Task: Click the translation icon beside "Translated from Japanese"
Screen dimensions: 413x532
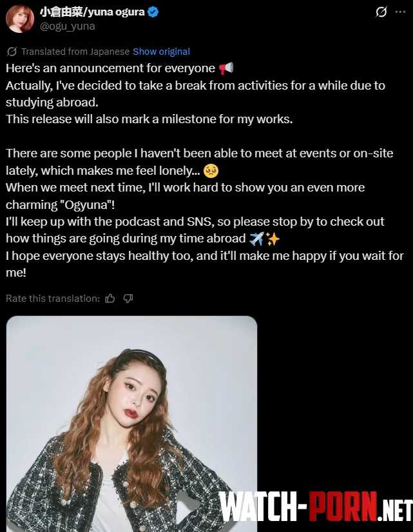Action: click(x=12, y=52)
